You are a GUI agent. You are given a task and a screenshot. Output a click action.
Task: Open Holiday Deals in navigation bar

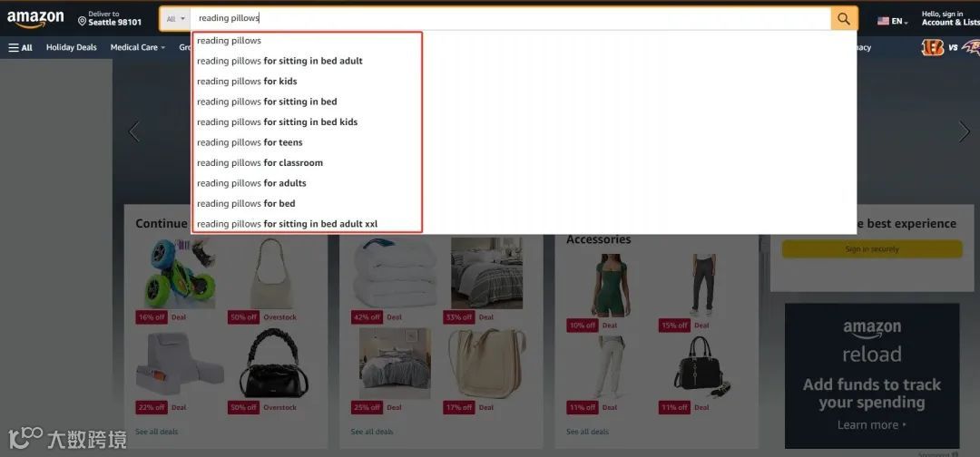pos(72,47)
